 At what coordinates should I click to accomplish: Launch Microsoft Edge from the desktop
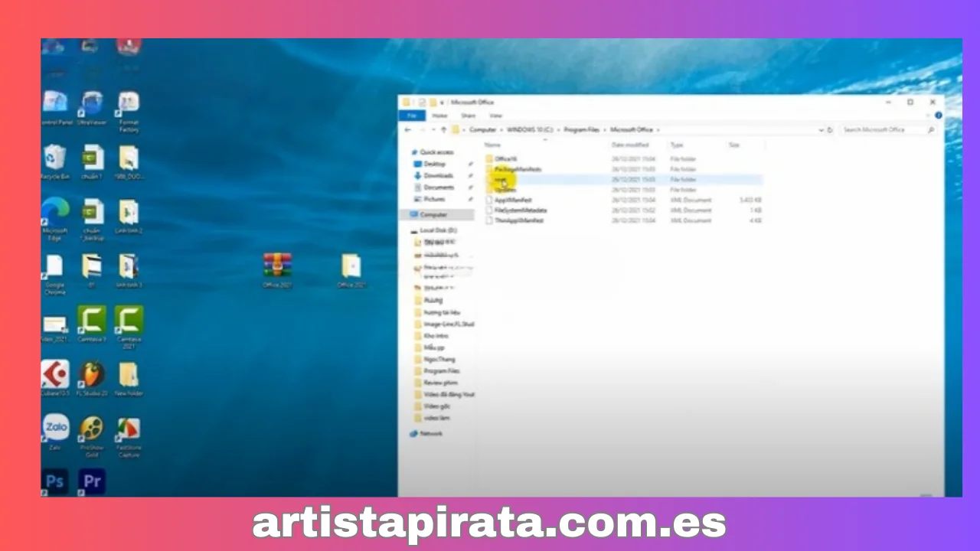click(55, 220)
